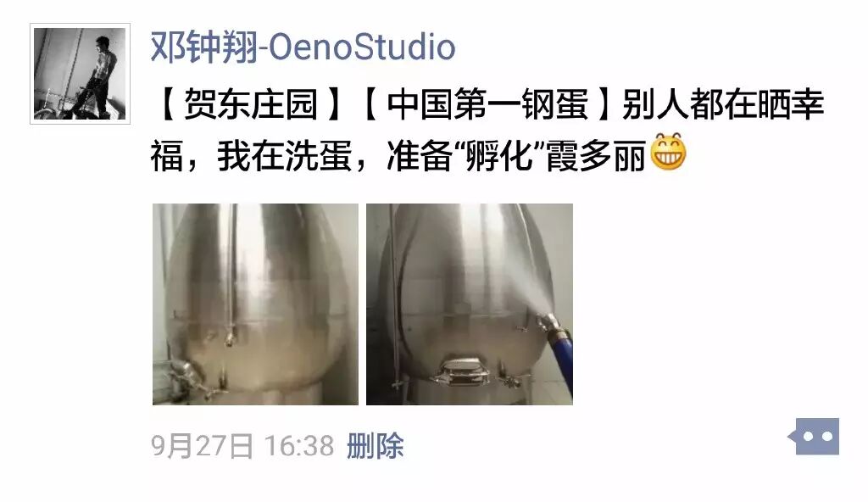Click the phrase 我在洗蛋 in the post
This screenshot has height=502, width=868.
click(x=284, y=156)
